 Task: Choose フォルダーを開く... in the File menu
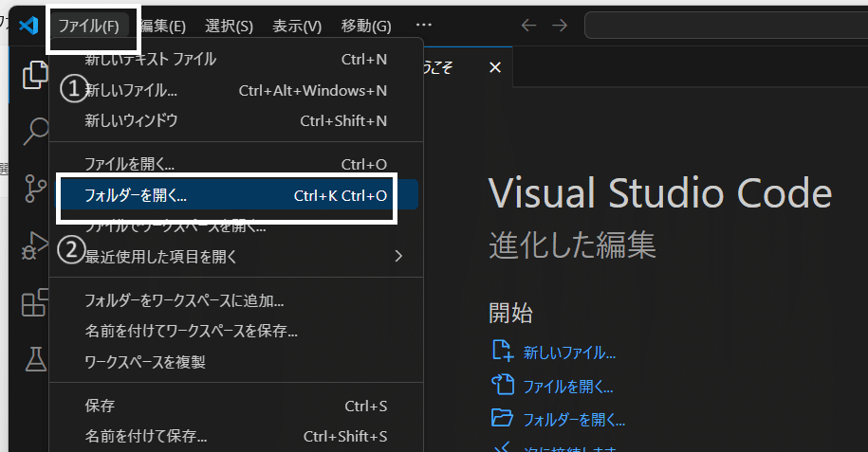[x=236, y=195]
